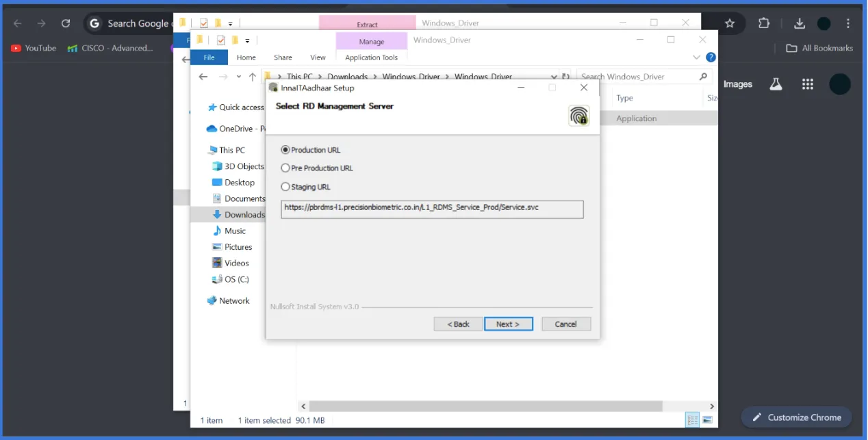The height and width of the screenshot is (440, 868).
Task: Go back with the < Back button
Action: click(x=458, y=324)
